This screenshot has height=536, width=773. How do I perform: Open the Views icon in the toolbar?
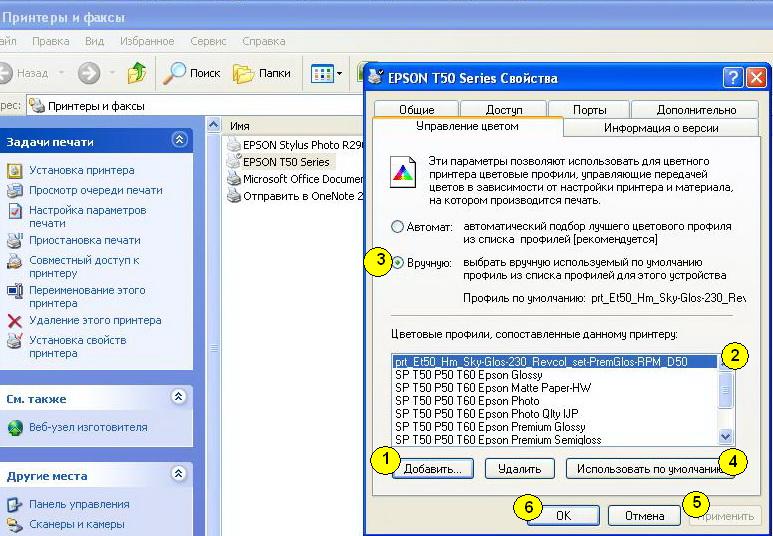coord(322,73)
